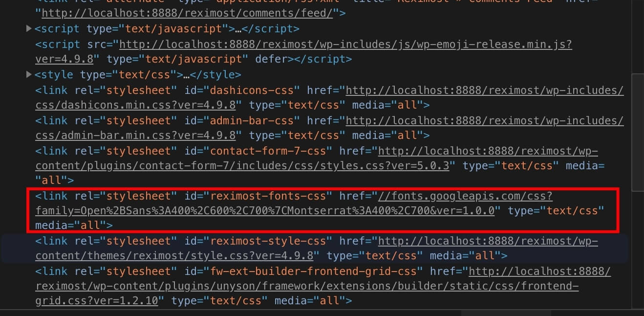
Task: Select the id value "fw-ext-builder-frontend-grid-css"
Action: point(313,271)
